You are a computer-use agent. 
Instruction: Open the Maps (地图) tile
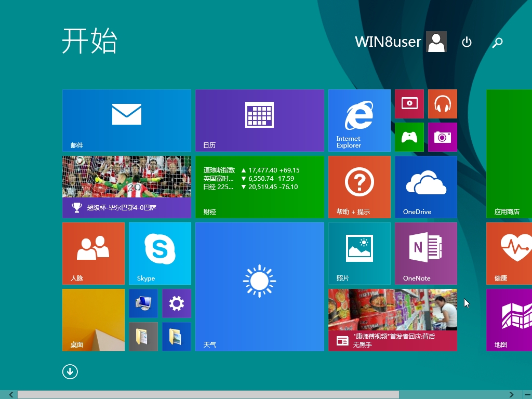point(509,320)
